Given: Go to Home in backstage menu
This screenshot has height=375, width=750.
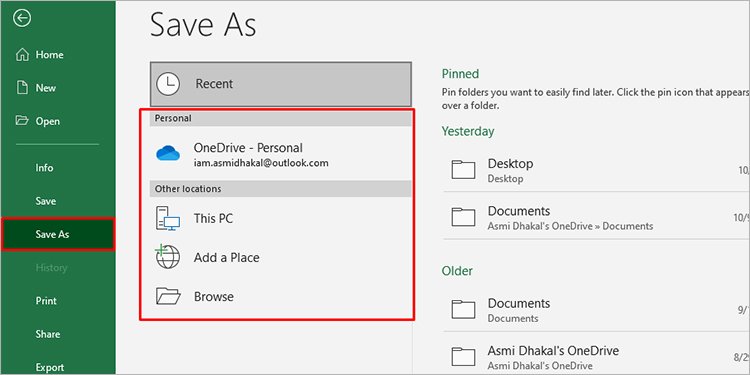Looking at the screenshot, I should point(58,55).
